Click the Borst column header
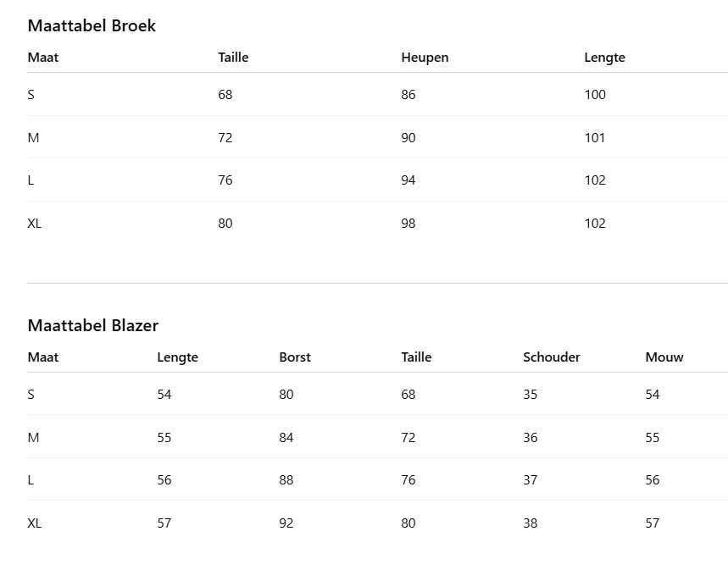The image size is (728, 570). tap(295, 357)
